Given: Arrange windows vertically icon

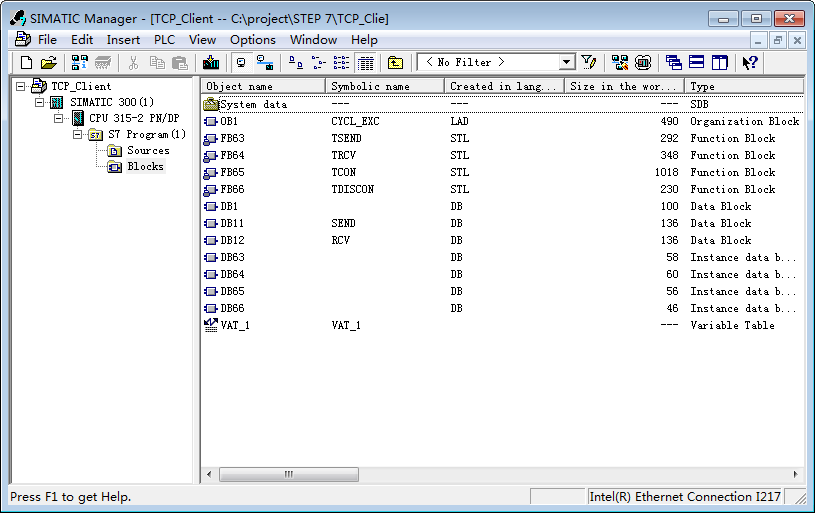Looking at the screenshot, I should click(720, 62).
